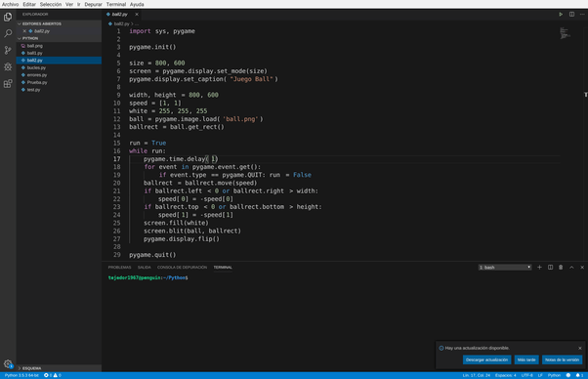Viewport: 588px width, 379px height.
Task: Change language mode via Python status item
Action: pos(554,375)
